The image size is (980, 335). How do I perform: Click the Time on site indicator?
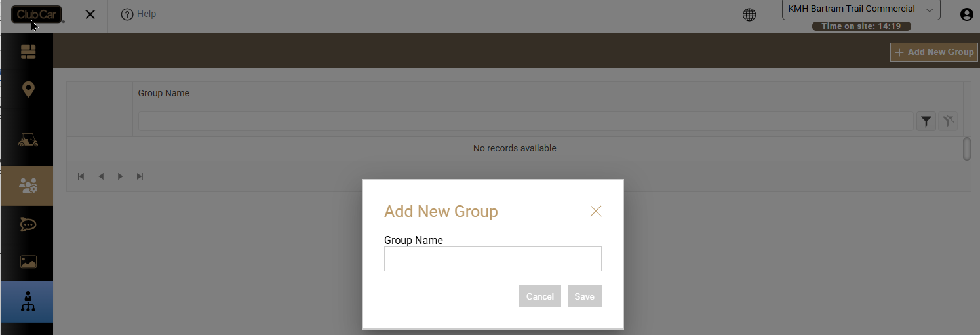click(861, 26)
